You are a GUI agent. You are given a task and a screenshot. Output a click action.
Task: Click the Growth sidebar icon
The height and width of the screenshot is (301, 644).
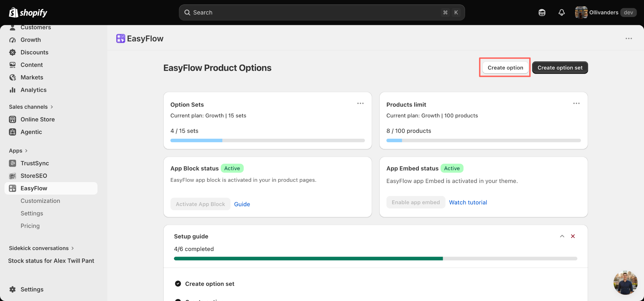click(13, 40)
